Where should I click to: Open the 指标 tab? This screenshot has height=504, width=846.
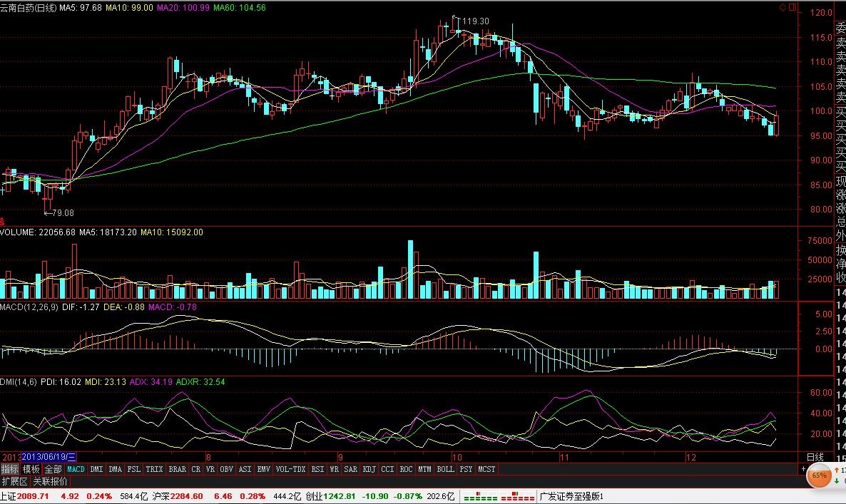[x=10, y=469]
